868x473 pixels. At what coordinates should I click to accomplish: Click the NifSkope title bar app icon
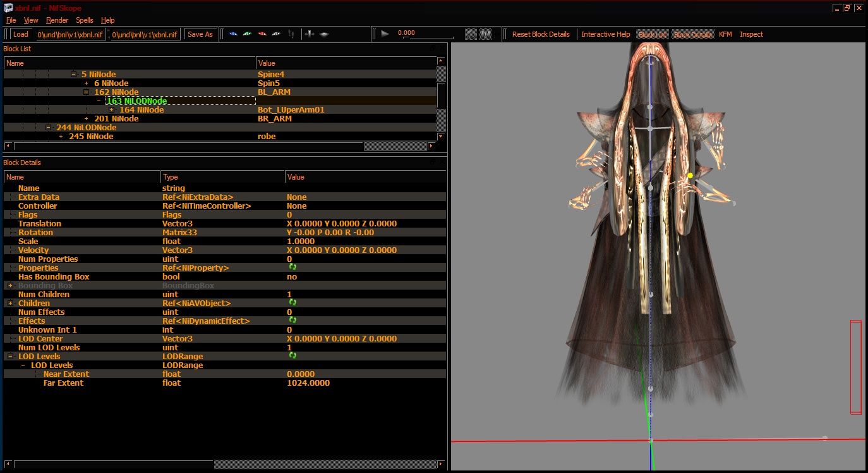(x=8, y=8)
